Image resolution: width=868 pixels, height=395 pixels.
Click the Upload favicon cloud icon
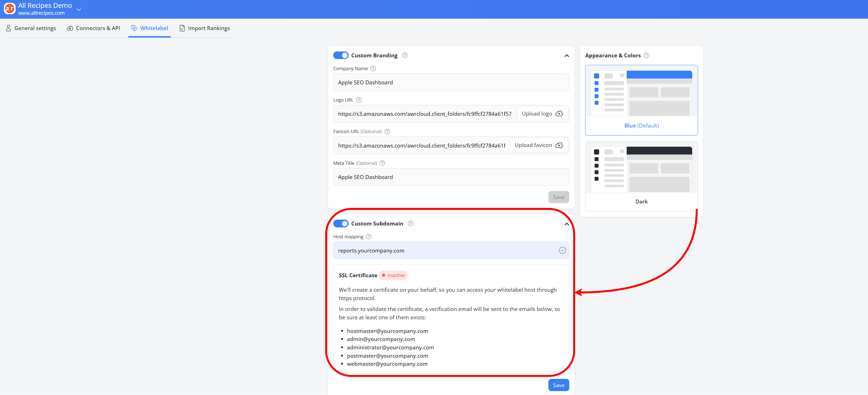pos(559,145)
